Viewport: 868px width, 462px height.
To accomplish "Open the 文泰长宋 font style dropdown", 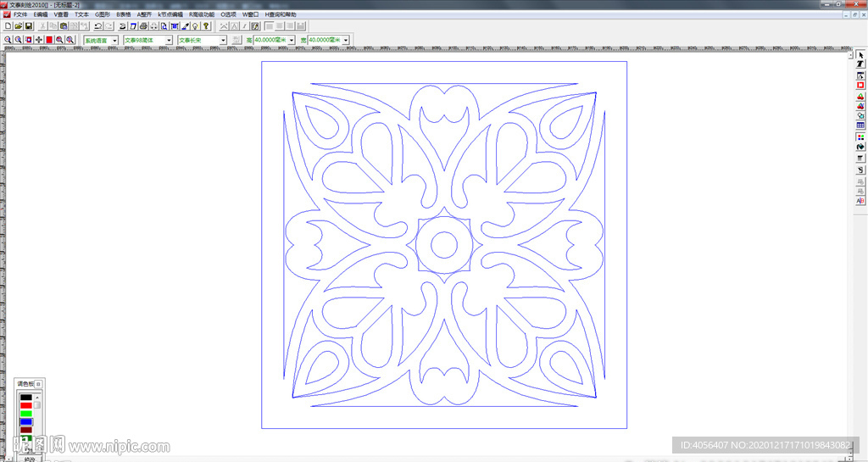I will point(224,40).
